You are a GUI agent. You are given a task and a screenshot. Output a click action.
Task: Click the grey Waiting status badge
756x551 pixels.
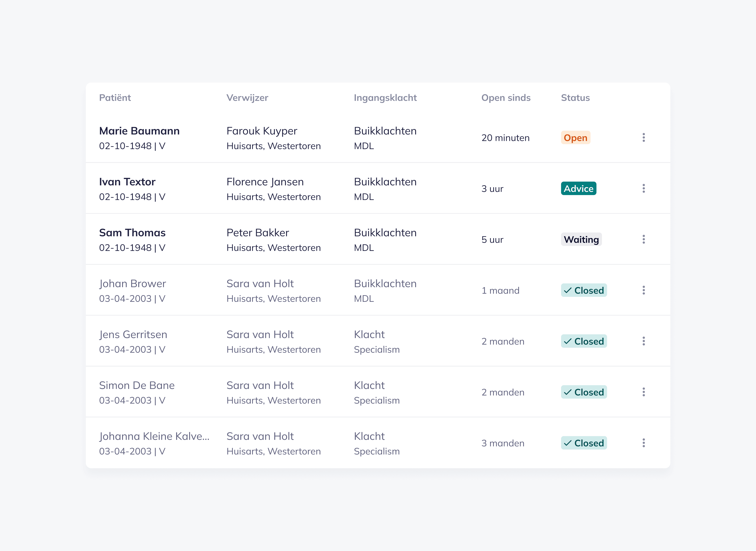tap(581, 240)
